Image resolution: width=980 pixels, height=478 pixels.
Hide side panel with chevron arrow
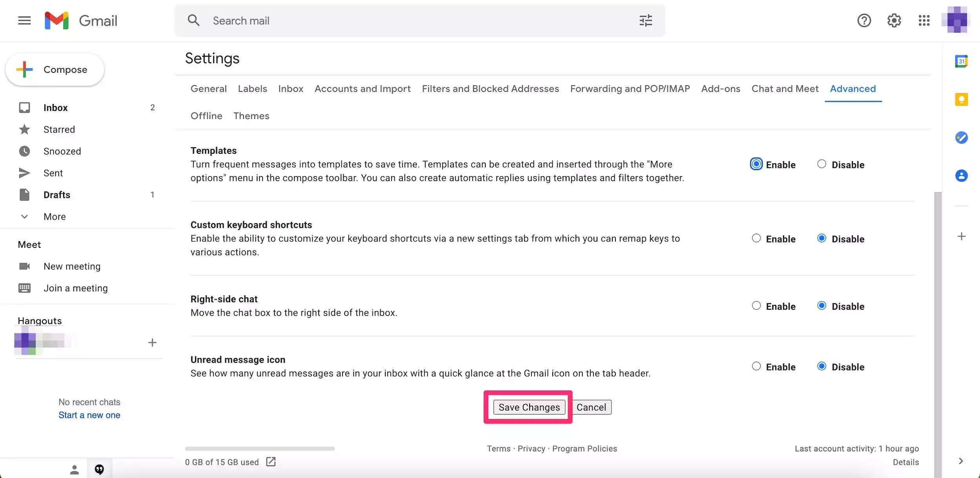[960, 461]
